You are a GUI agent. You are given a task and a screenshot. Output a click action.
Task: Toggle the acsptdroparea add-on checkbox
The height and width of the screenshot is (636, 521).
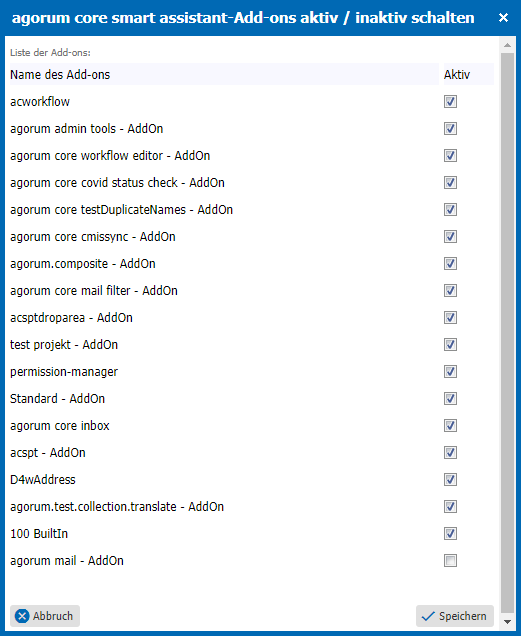(x=450, y=318)
